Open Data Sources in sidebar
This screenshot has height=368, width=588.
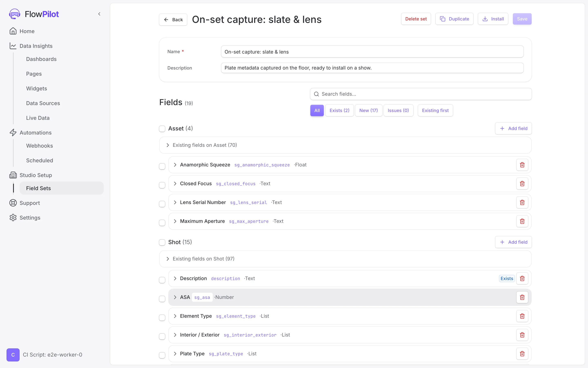tap(43, 103)
